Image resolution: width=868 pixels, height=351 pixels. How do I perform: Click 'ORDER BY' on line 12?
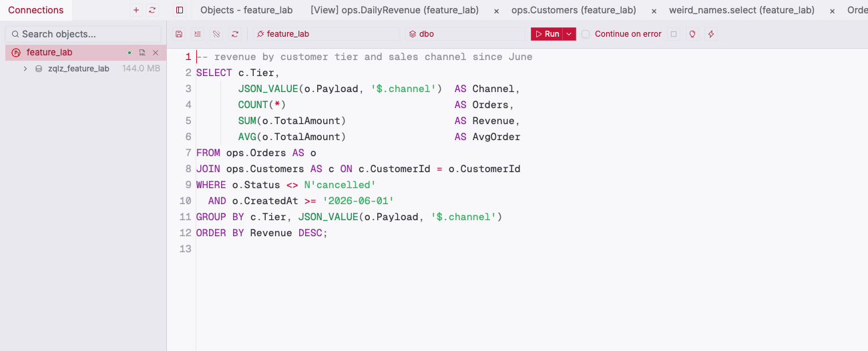click(220, 233)
